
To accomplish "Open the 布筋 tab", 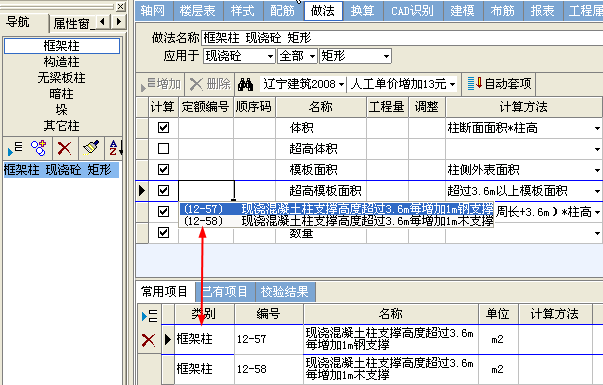I will click(x=503, y=10).
